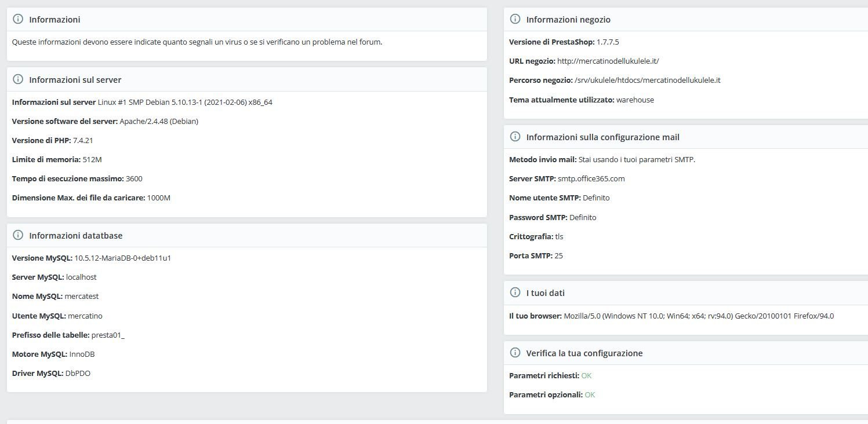Click the Informazioni sul server panel heading
Image resolution: width=868 pixels, height=424 pixels.
[x=75, y=79]
